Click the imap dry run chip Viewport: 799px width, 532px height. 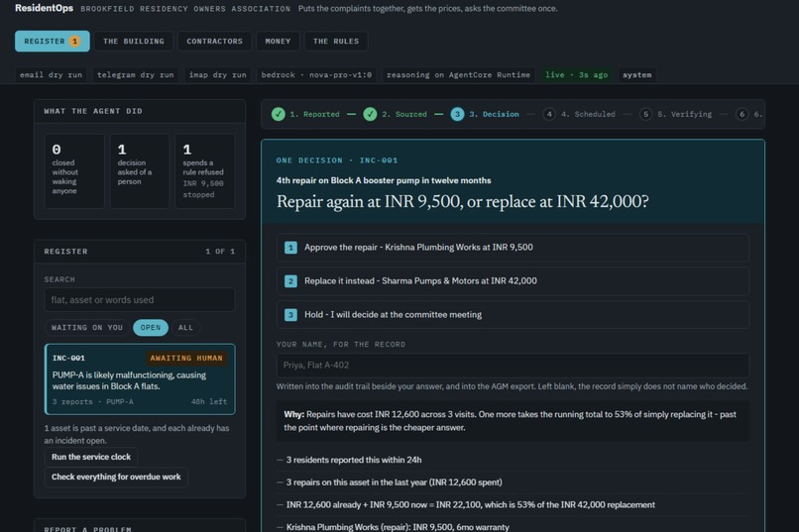pyautogui.click(x=217, y=75)
